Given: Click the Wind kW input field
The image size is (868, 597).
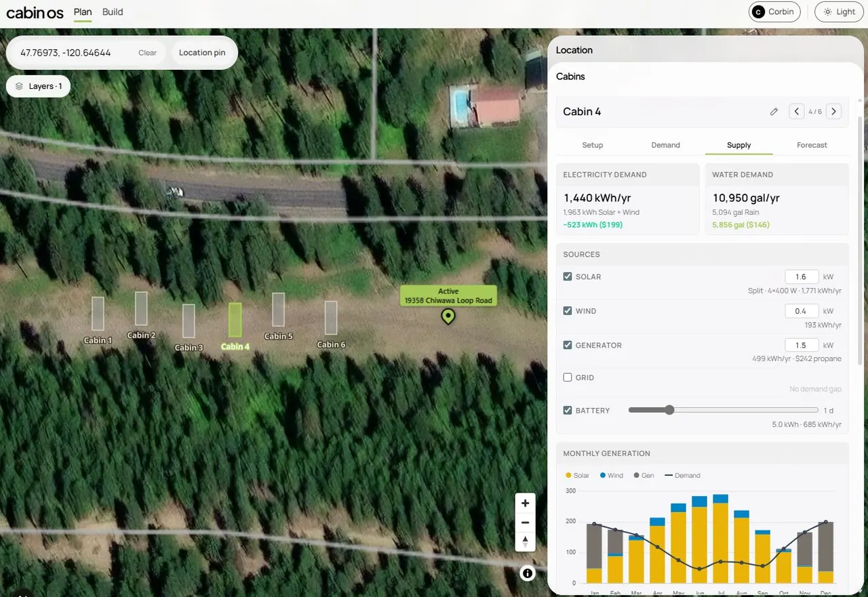Looking at the screenshot, I should [x=802, y=311].
